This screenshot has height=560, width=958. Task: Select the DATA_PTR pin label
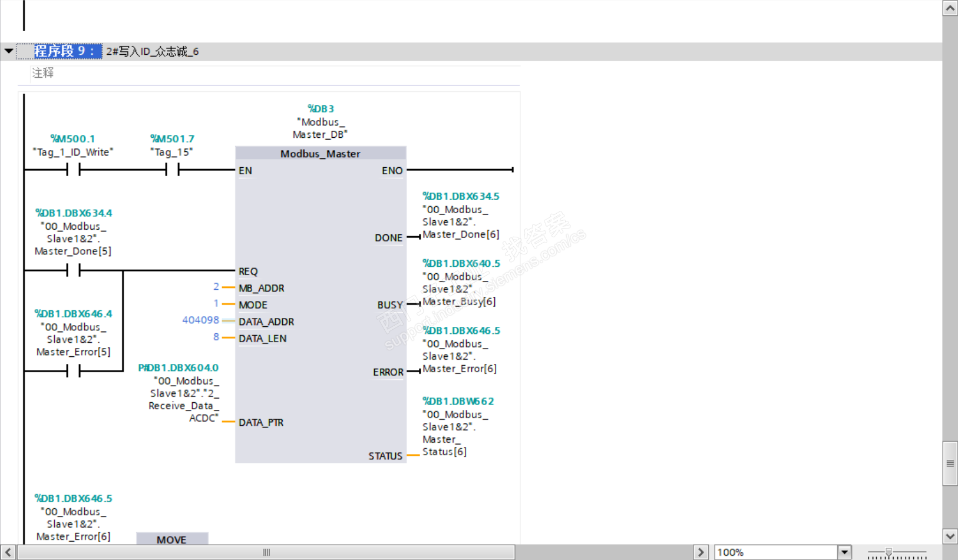click(261, 423)
